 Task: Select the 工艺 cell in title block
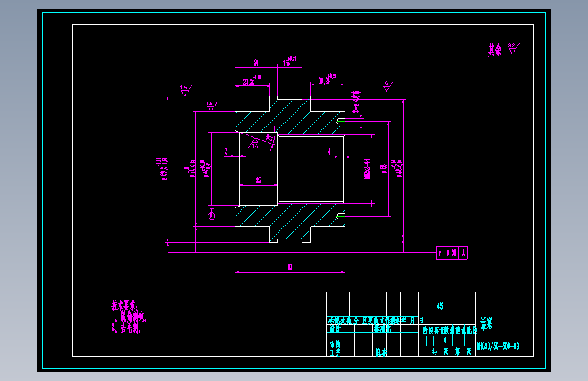[335, 352]
